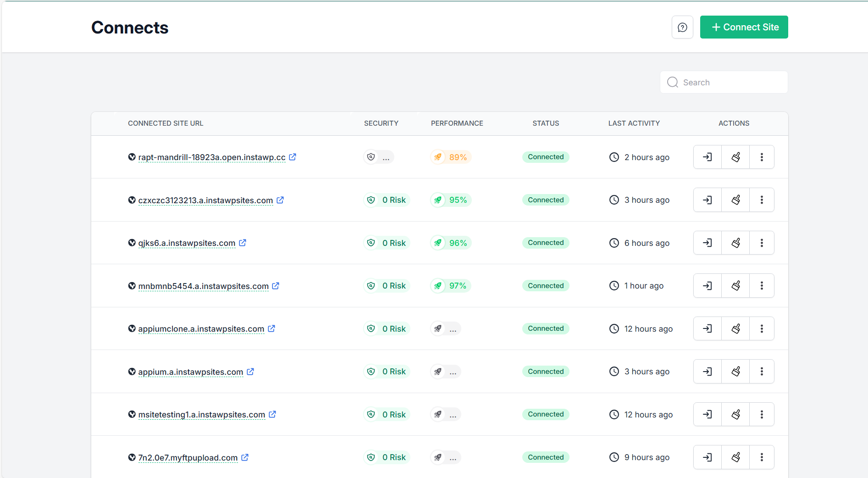Screen dimensions: 868x478
Task: Click clear cache brush icon for appium.a.instawpsites.com row
Action: (x=735, y=372)
